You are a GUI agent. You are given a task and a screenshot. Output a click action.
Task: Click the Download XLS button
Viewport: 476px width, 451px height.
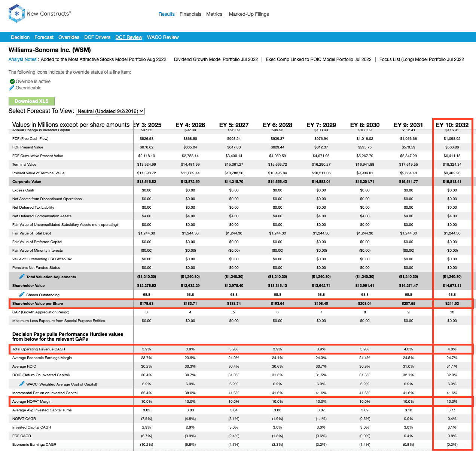click(31, 101)
